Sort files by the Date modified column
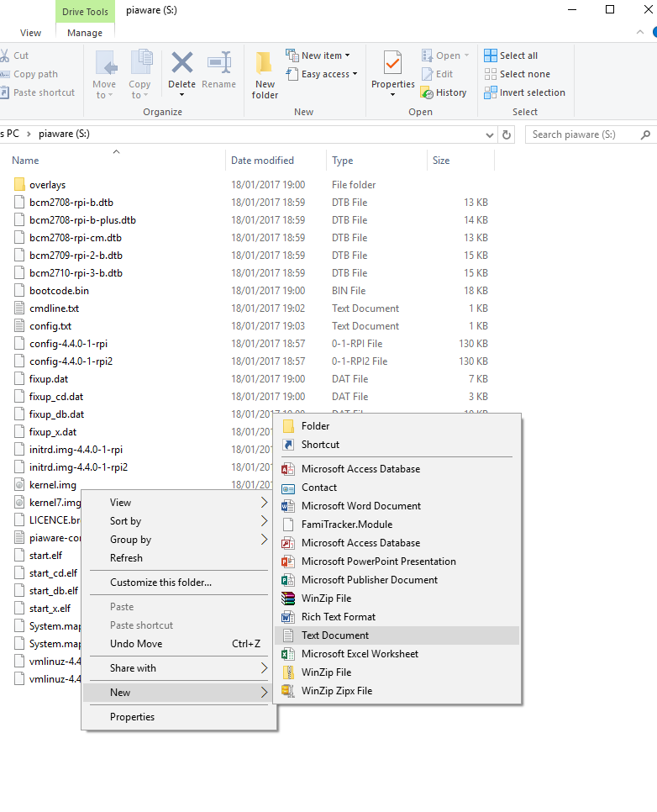Screen dimensions: 657x812 pyautogui.click(x=262, y=161)
